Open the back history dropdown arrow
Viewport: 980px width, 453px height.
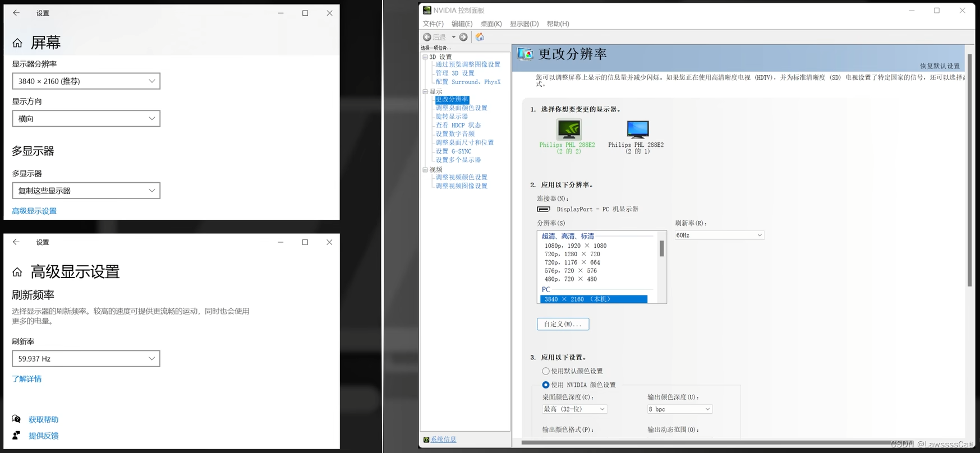[453, 37]
